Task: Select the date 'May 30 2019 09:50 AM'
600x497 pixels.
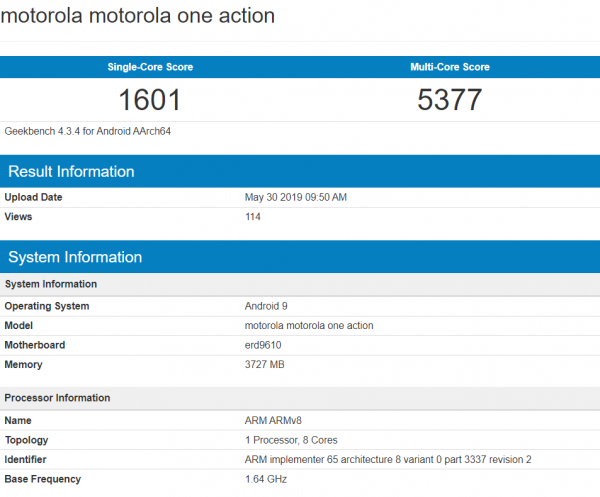Action: (x=296, y=197)
